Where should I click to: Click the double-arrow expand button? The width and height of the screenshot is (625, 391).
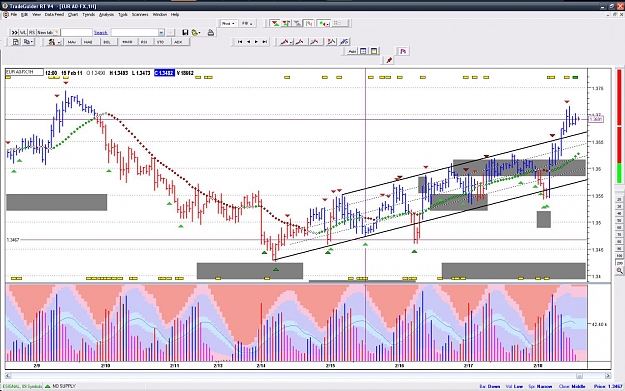coord(14,32)
